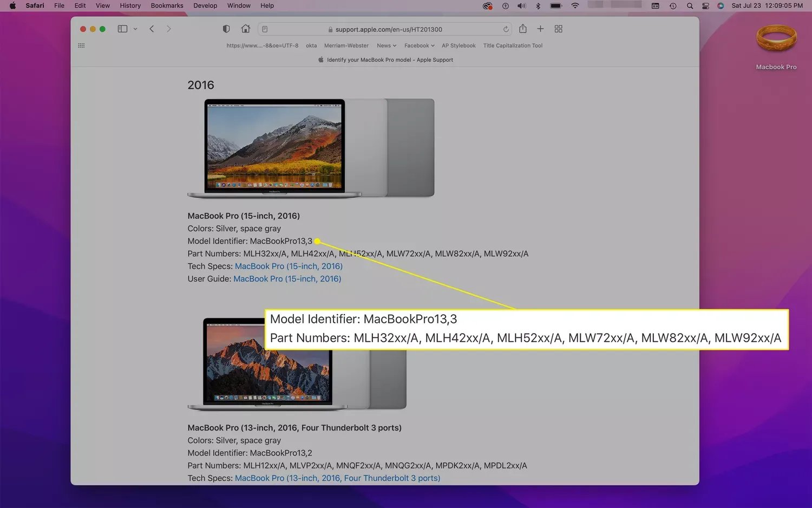Expand the Facebook bookmarks folder
The width and height of the screenshot is (812, 508).
[x=419, y=45]
